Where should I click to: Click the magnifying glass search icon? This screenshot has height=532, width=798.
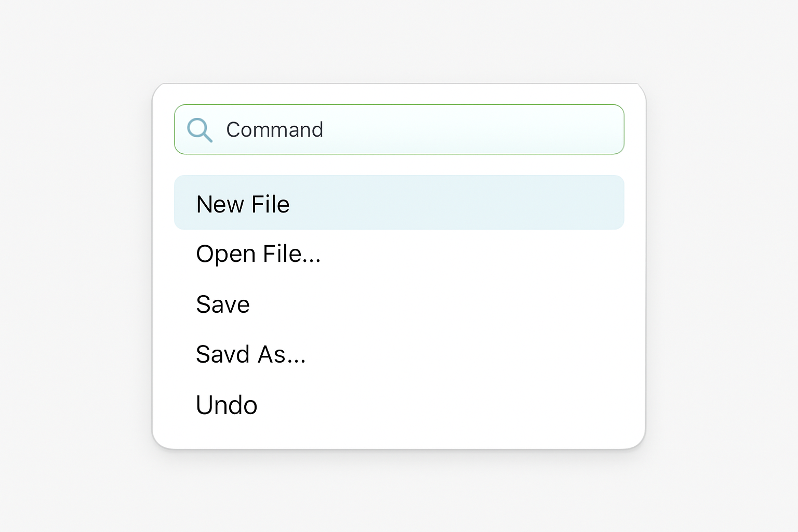[200, 130]
